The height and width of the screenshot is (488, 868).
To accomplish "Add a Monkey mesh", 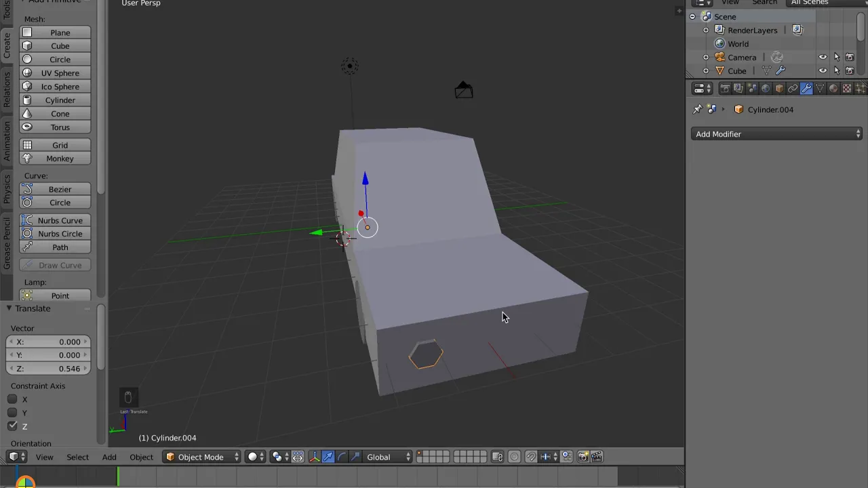I will click(55, 159).
